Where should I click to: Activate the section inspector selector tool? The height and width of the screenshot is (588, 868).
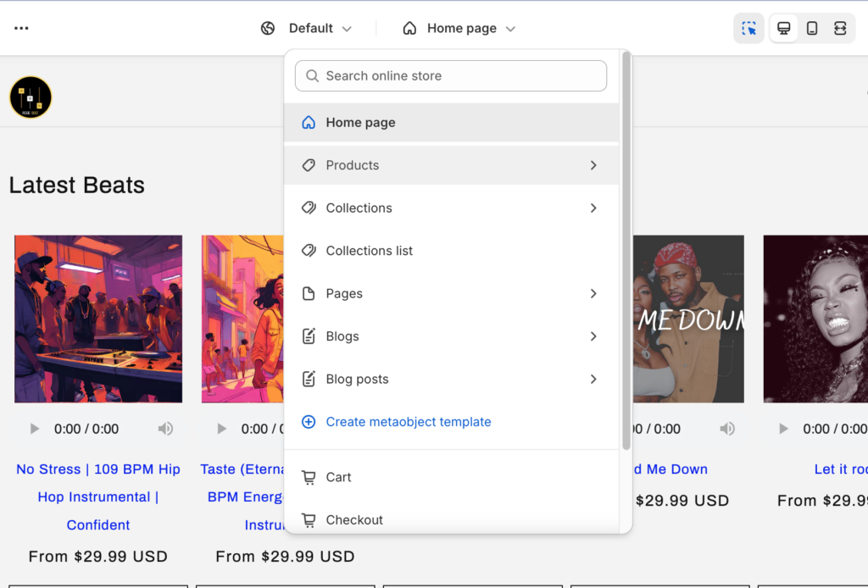point(748,28)
